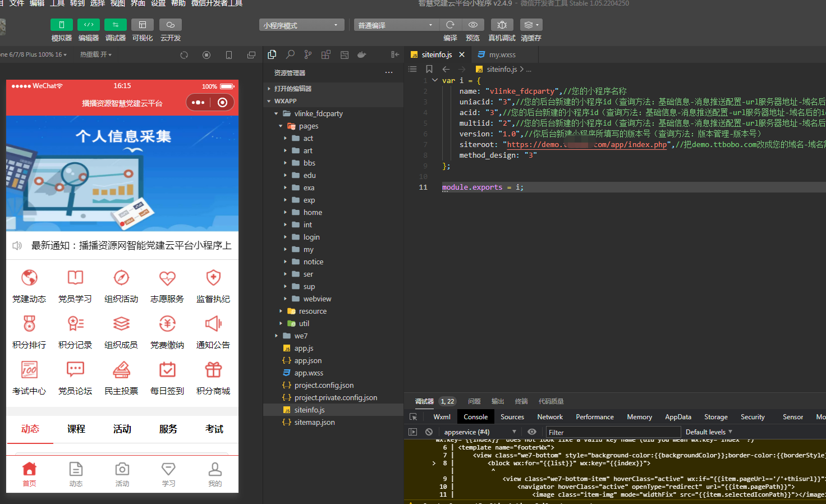Tap the mini program menu dots capsule

tap(198, 103)
